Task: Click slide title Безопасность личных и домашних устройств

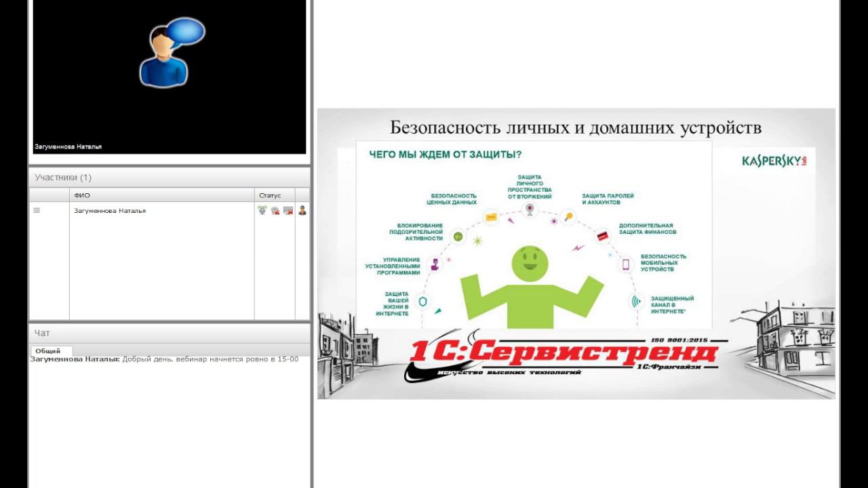Action: pyautogui.click(x=576, y=127)
